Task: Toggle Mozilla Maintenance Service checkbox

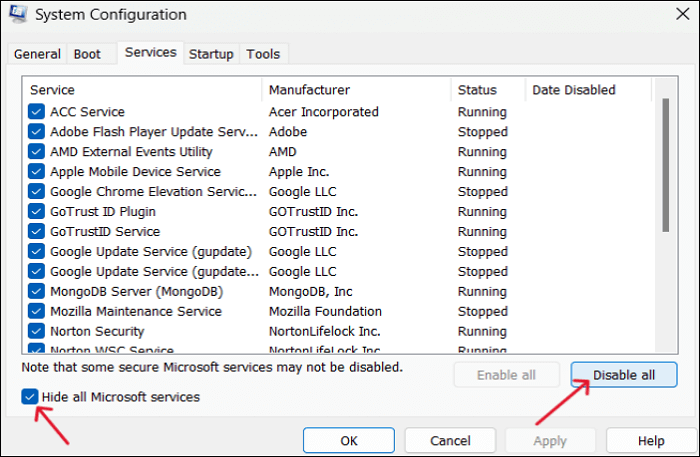Action: pyautogui.click(x=37, y=312)
